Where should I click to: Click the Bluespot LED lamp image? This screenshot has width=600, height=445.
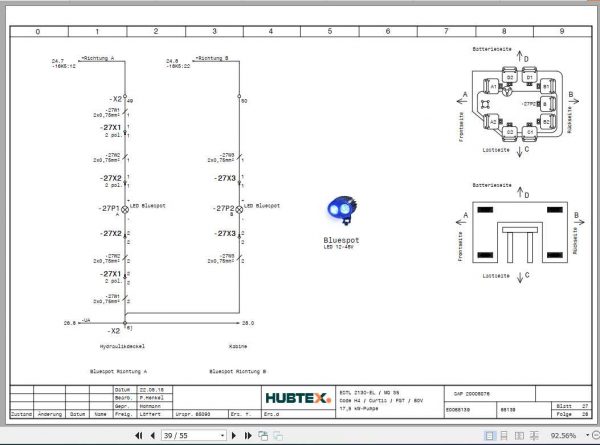(342, 210)
